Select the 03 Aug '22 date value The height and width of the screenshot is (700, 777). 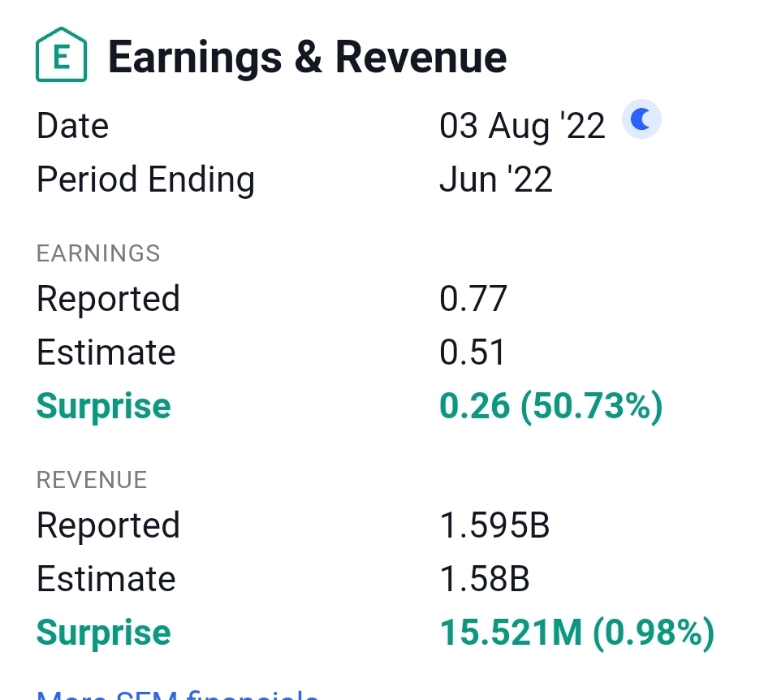pos(522,126)
